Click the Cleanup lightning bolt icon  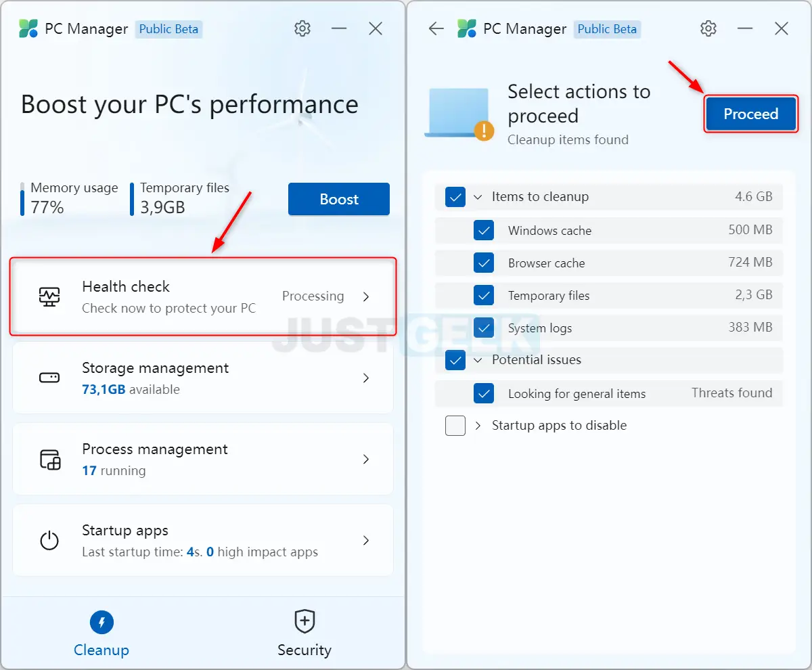click(x=101, y=622)
